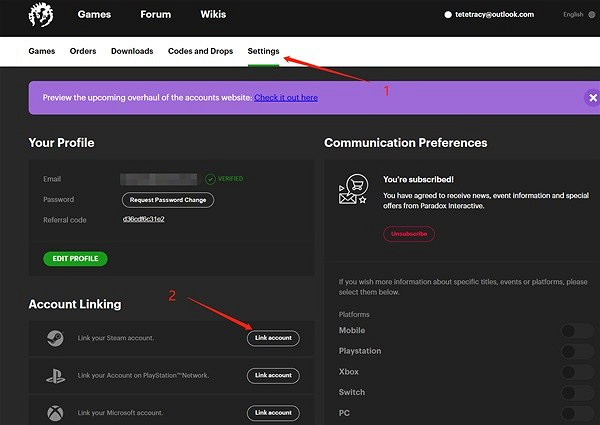Click the newsletter cart envelope icon
Viewport: 600px width, 425px height.
pyautogui.click(x=355, y=191)
